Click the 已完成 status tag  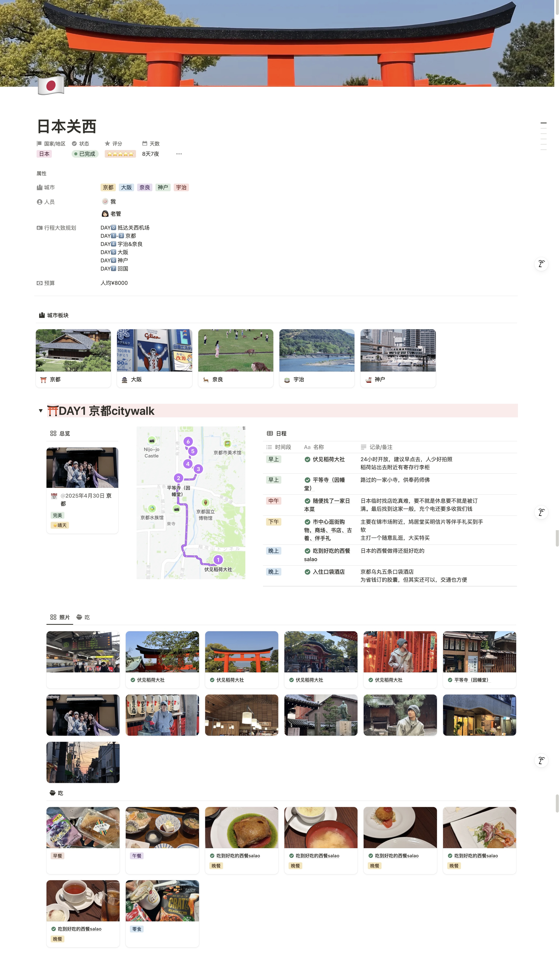click(85, 154)
